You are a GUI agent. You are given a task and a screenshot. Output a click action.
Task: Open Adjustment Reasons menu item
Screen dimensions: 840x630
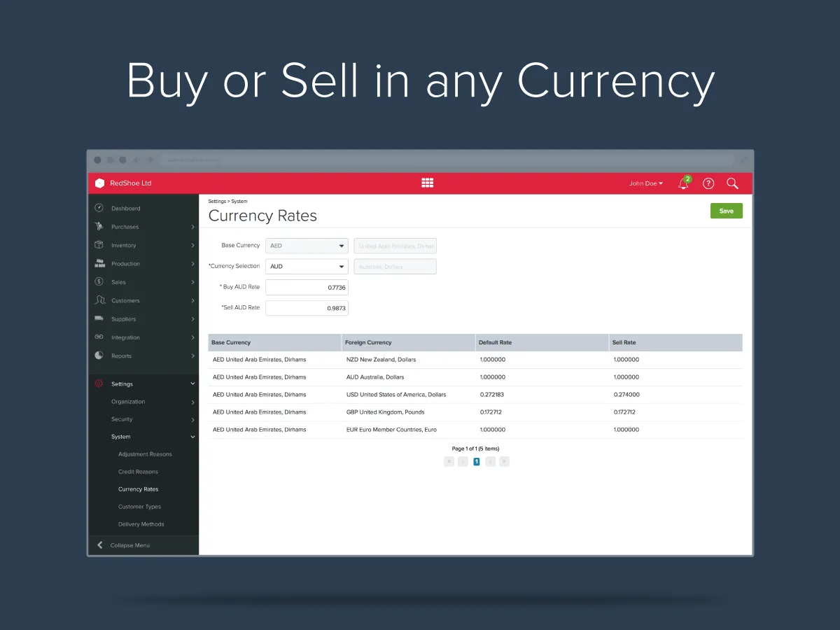point(145,454)
